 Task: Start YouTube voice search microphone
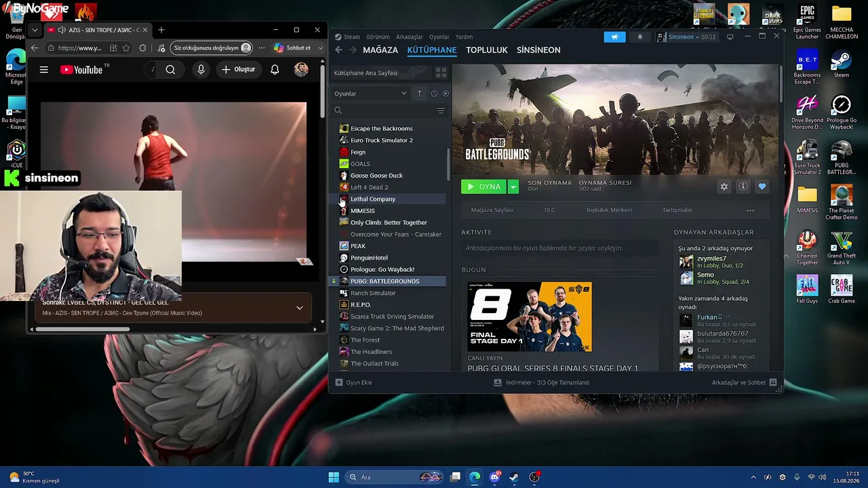pos(201,69)
